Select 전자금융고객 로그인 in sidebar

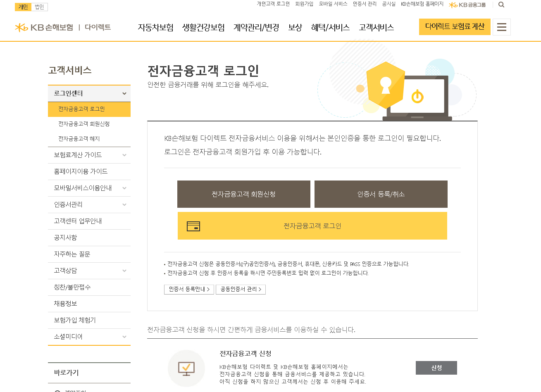pos(89,109)
